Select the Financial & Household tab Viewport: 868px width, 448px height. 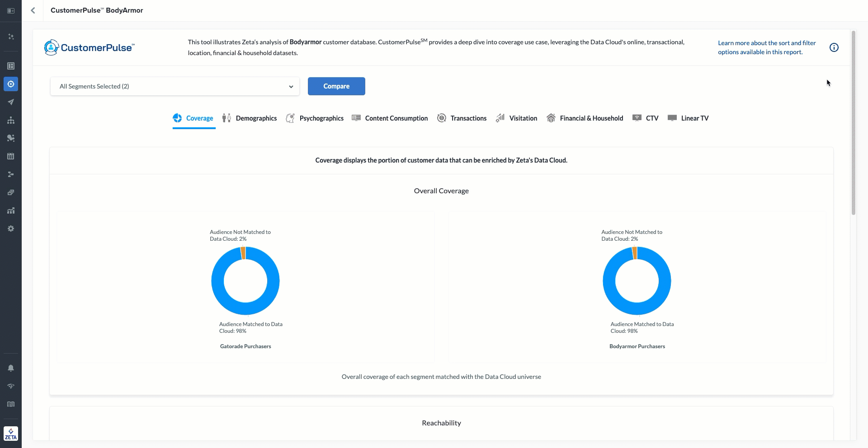point(585,118)
